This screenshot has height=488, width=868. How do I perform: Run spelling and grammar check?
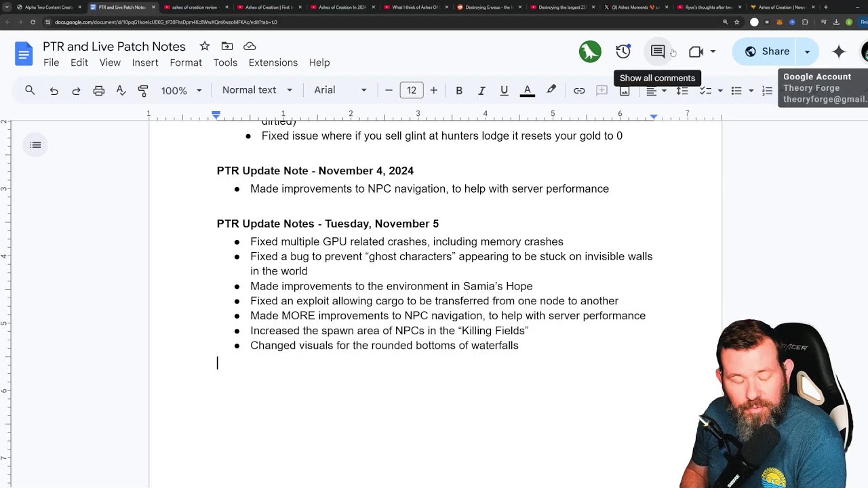point(121,90)
